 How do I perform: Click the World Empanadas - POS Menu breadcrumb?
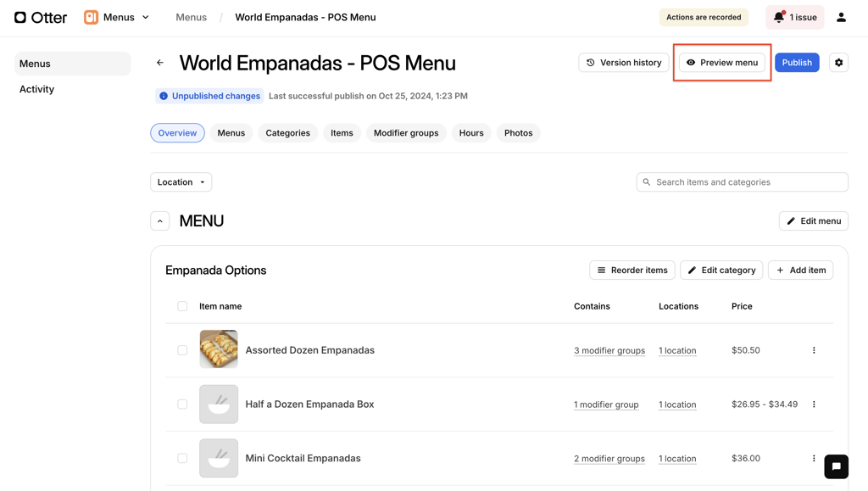click(x=305, y=17)
